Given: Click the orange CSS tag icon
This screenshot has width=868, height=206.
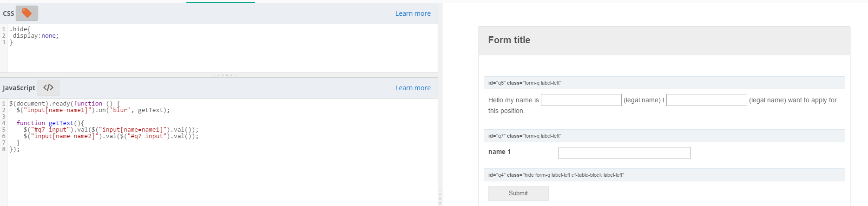Looking at the screenshot, I should pos(27,13).
